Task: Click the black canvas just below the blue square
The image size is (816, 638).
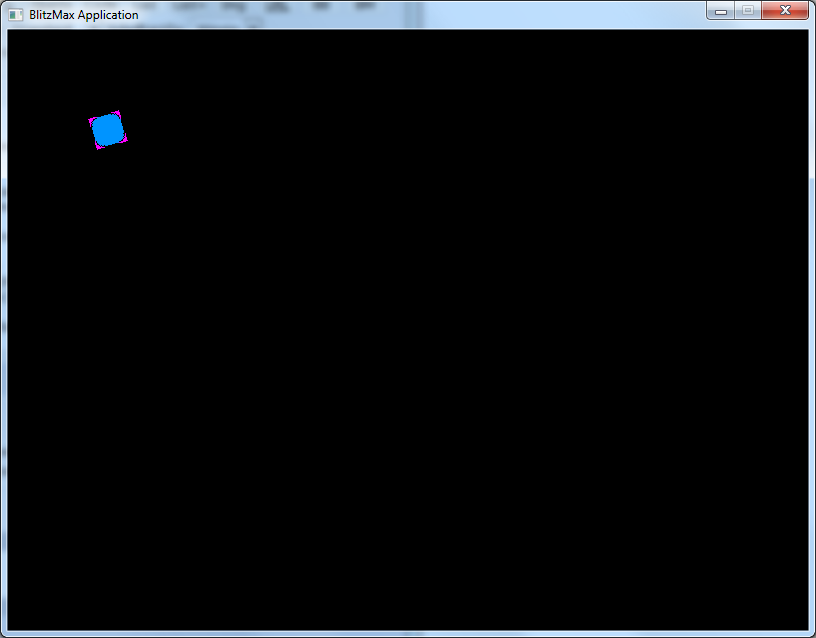Action: tap(108, 175)
